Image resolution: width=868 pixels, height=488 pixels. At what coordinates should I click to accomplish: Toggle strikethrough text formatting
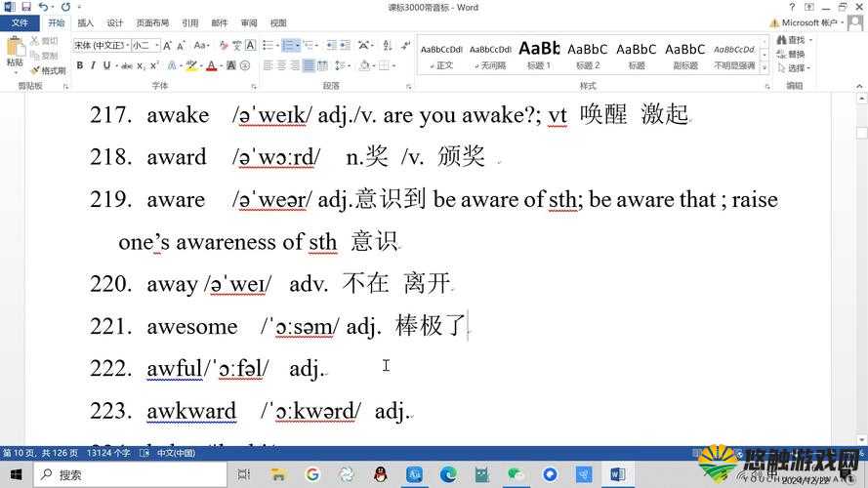[x=127, y=65]
